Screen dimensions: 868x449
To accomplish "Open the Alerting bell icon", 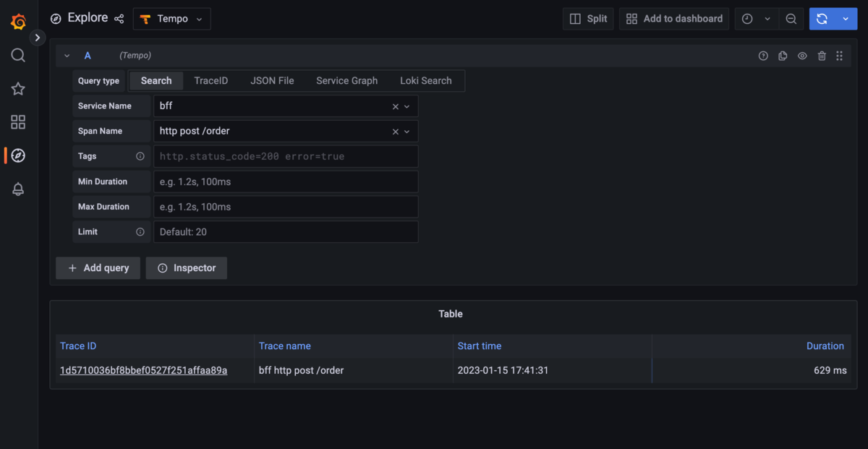I will click(x=18, y=189).
